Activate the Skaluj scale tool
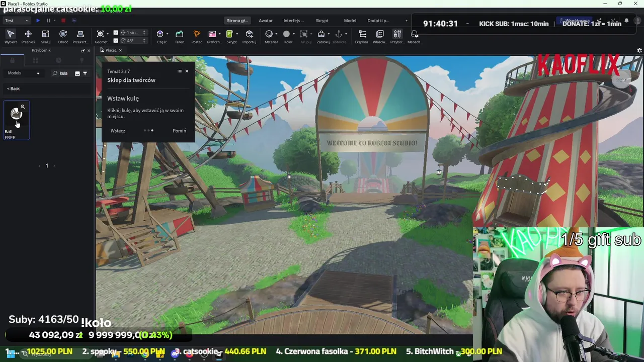 coord(45,36)
